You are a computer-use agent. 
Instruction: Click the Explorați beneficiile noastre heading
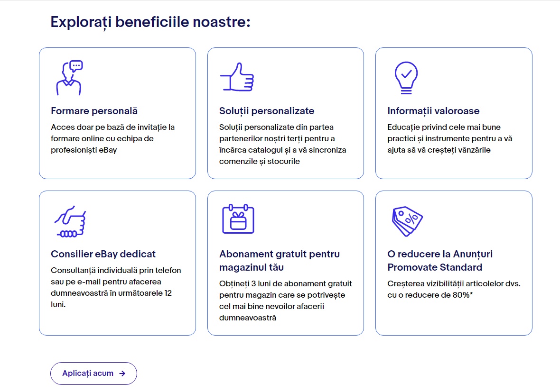click(150, 22)
